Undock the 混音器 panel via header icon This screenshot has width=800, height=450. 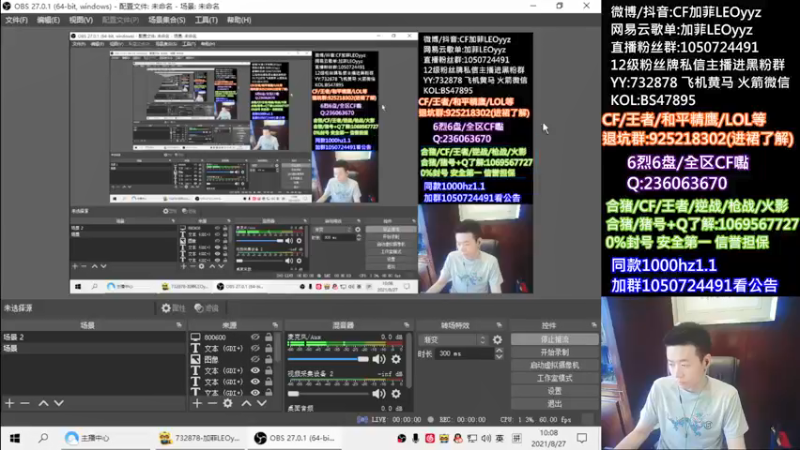pos(407,325)
